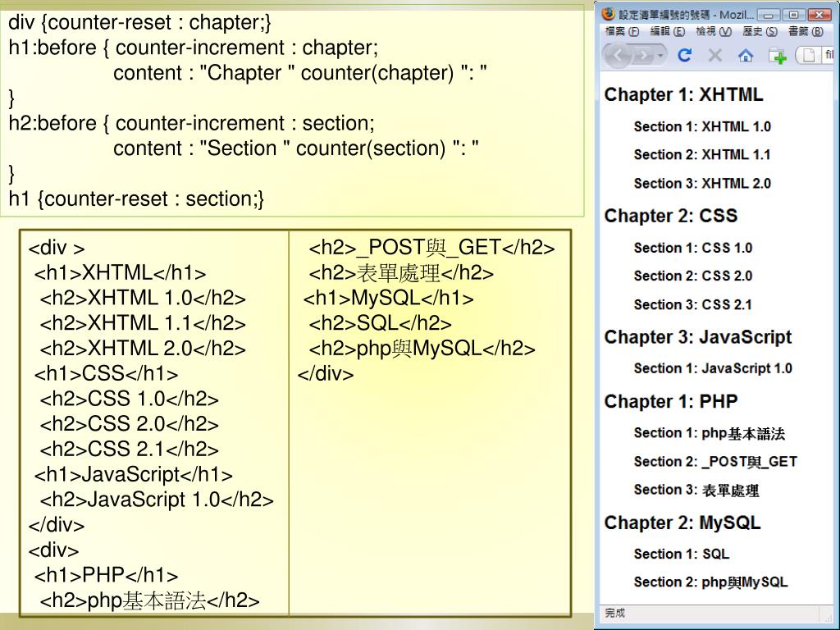Click the Firefox logo in the title bar

608,13
